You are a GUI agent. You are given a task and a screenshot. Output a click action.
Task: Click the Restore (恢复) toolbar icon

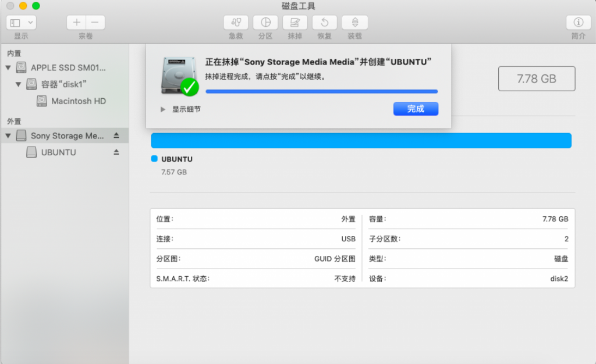[325, 23]
